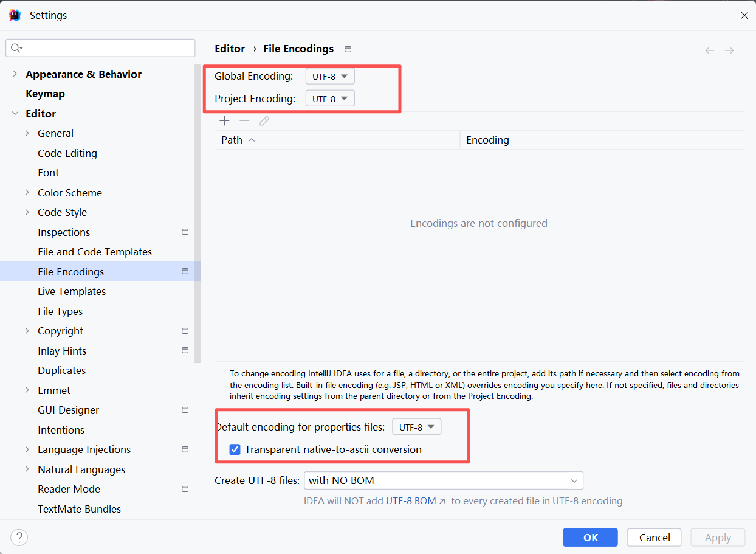Expand the Appearance & Behavior section
Viewport: 756px width, 554px height.
pos(15,74)
